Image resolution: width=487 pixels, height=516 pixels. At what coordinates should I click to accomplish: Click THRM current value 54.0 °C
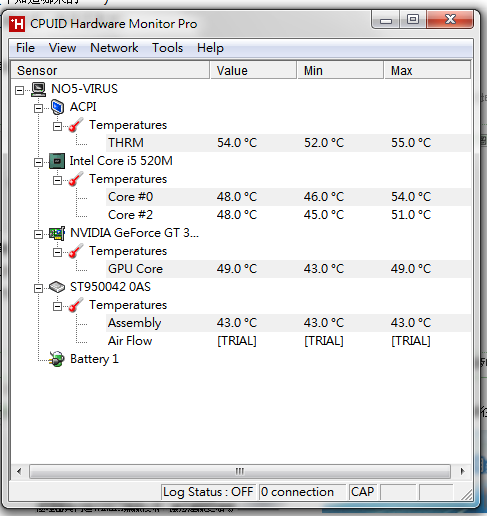point(237,143)
